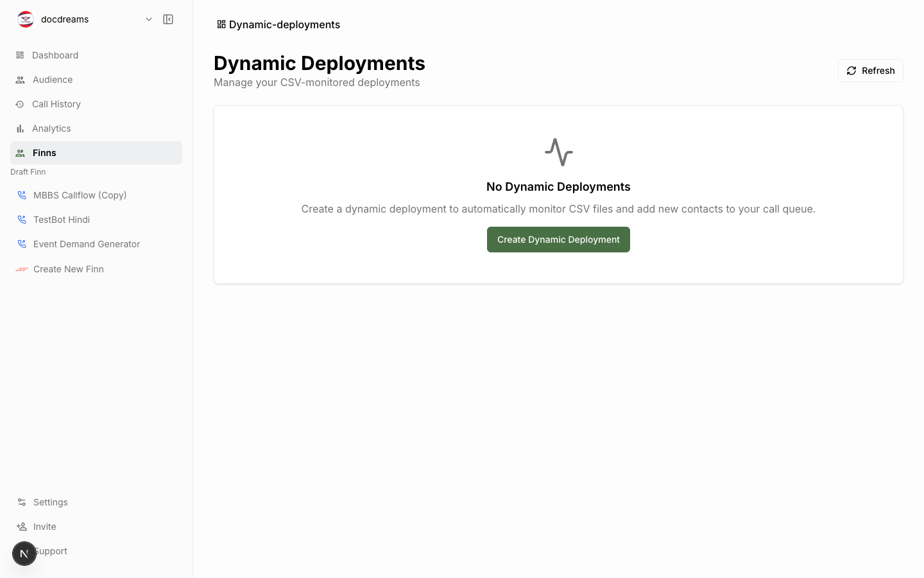Click the Audience people icon
This screenshot has width=924, height=578.
pyautogui.click(x=20, y=80)
